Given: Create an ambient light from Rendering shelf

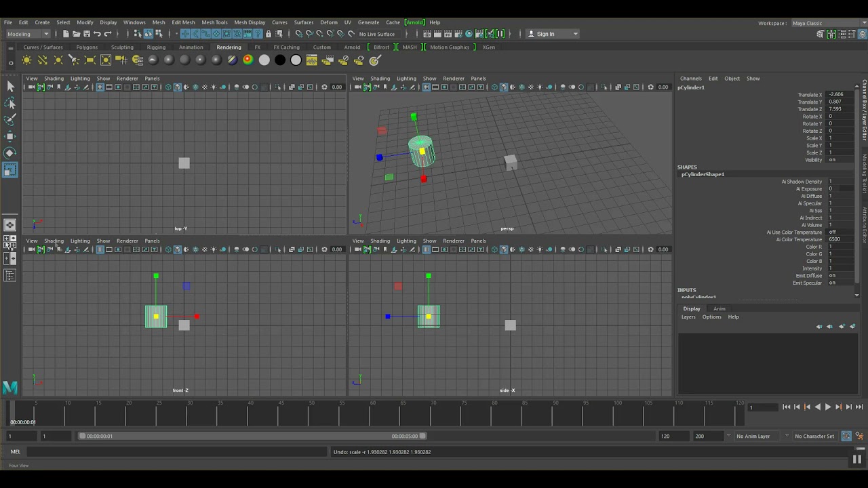Looking at the screenshot, I should pos(27,60).
